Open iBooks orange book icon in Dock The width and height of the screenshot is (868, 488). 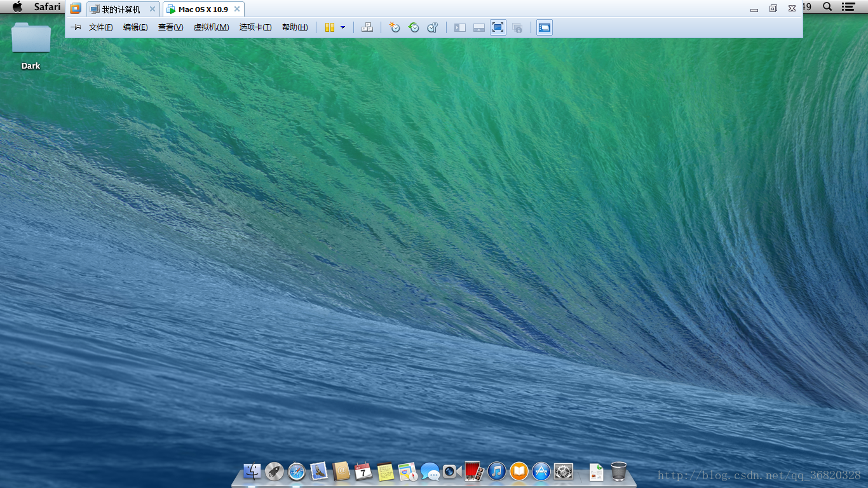519,471
